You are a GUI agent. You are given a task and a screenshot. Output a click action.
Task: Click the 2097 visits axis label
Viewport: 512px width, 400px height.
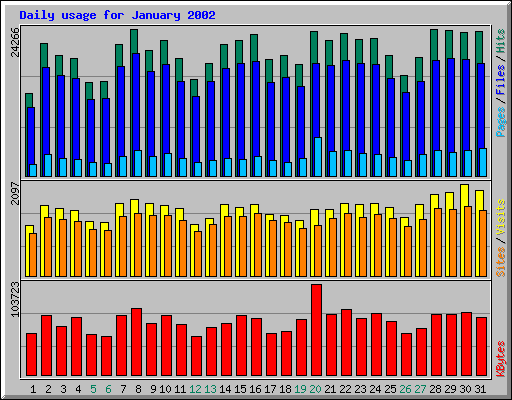(x=15, y=193)
